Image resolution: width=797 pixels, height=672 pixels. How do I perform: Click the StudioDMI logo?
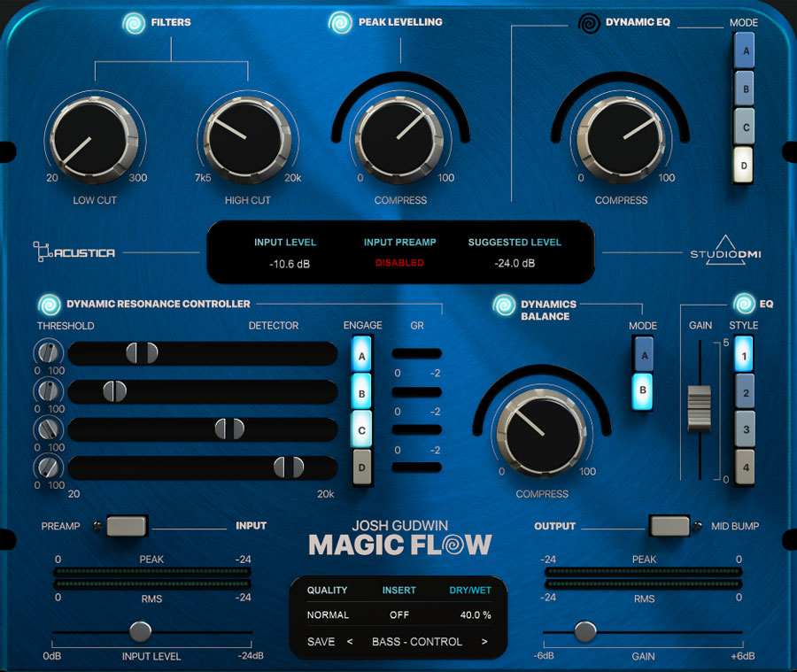[725, 250]
